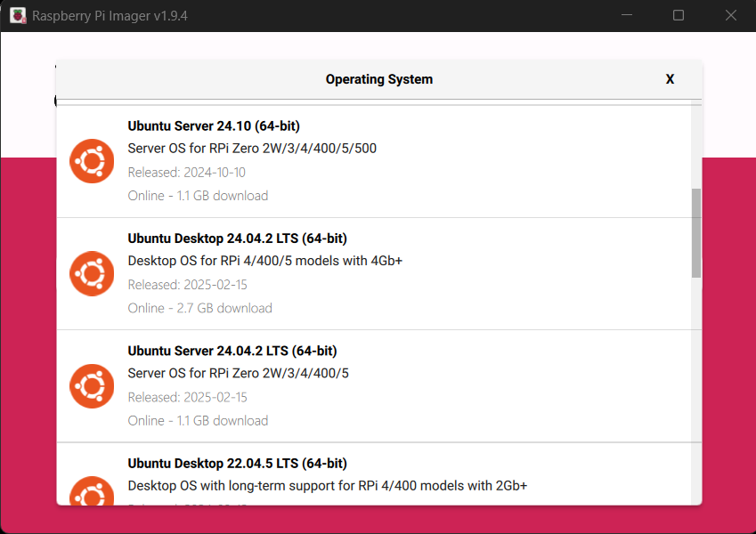The height and width of the screenshot is (534, 756).
Task: Select Ubuntu Desktop 22.04.5 LTS (64-bit) title
Action: pyautogui.click(x=237, y=463)
